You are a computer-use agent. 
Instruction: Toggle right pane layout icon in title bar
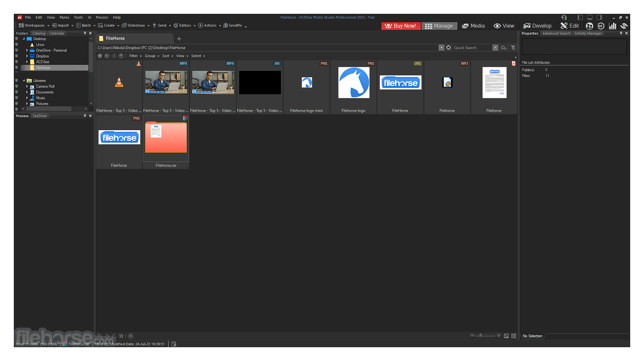coord(599,17)
